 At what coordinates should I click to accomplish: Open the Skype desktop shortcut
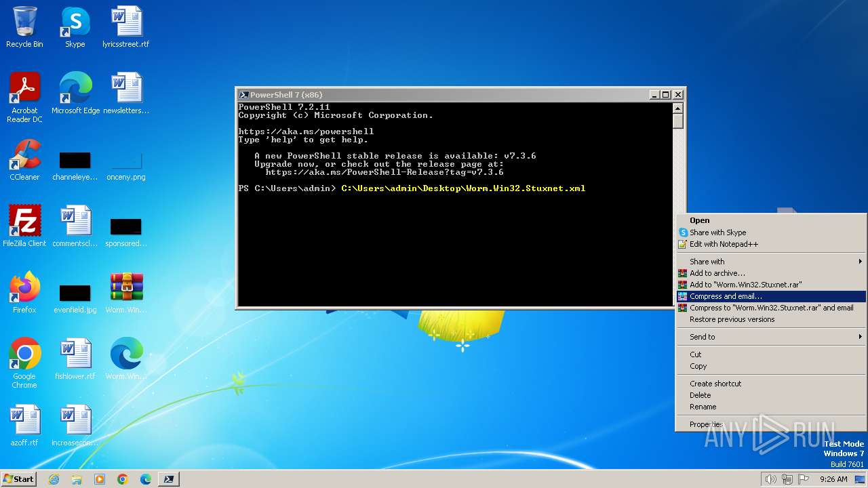[75, 27]
